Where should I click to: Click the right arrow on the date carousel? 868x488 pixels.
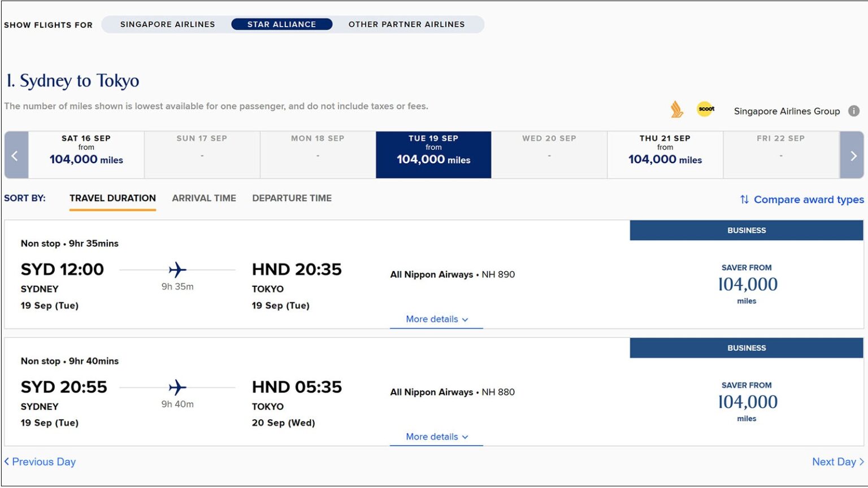click(x=853, y=155)
